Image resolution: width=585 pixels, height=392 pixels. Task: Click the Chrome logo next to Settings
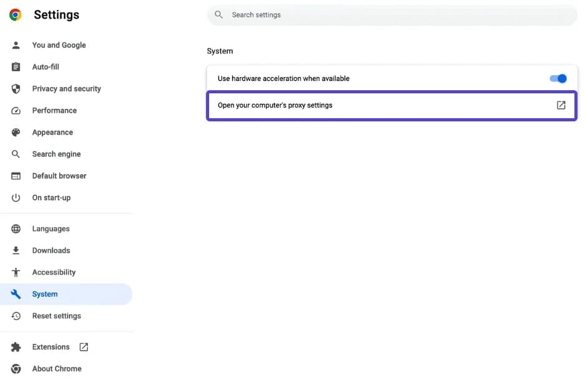[x=15, y=14]
